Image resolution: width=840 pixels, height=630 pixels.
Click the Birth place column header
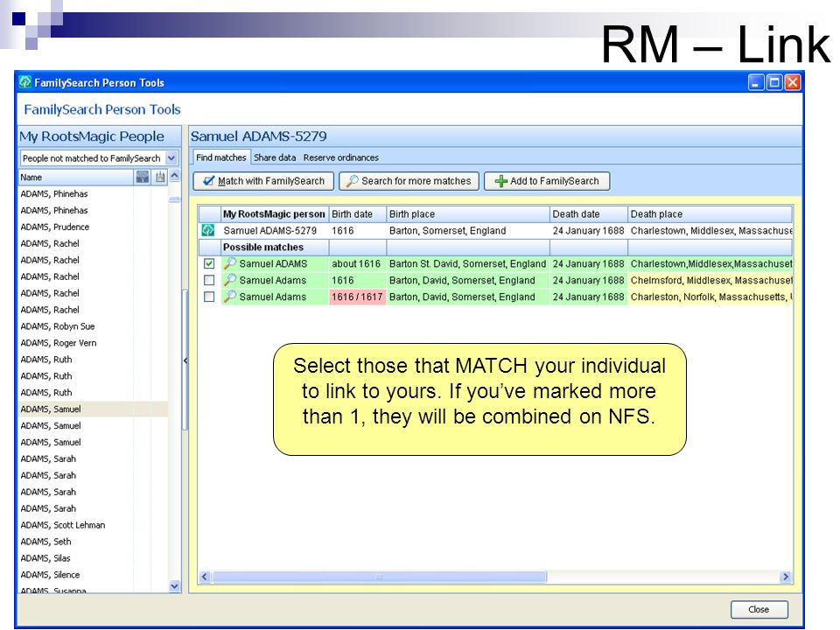pos(467,213)
